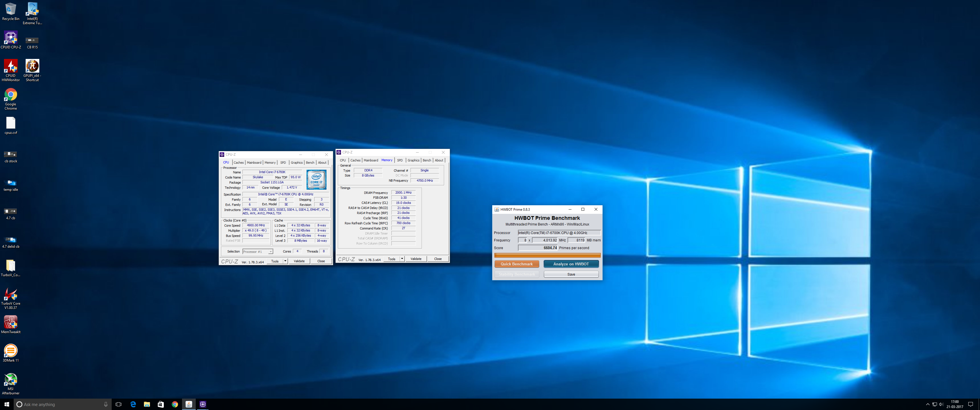
Task: Expand Tools dropdown arrow in left CPU-Z
Action: point(285,261)
